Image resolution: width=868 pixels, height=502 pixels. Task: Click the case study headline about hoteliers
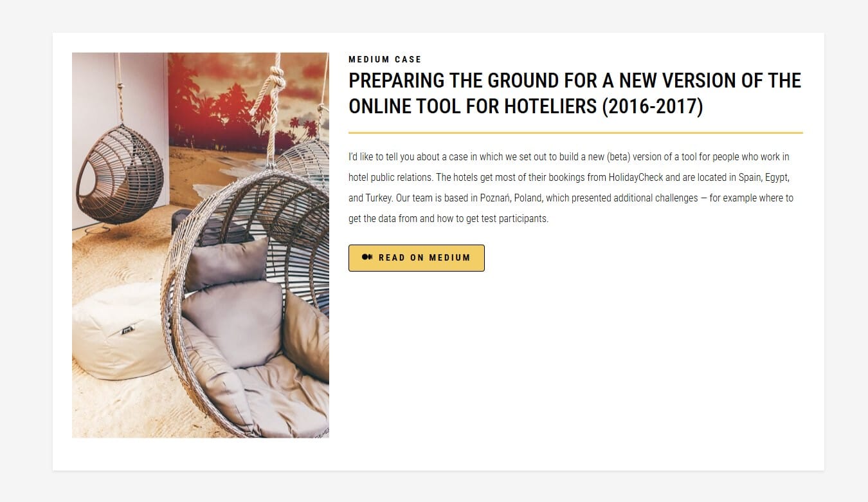click(575, 93)
